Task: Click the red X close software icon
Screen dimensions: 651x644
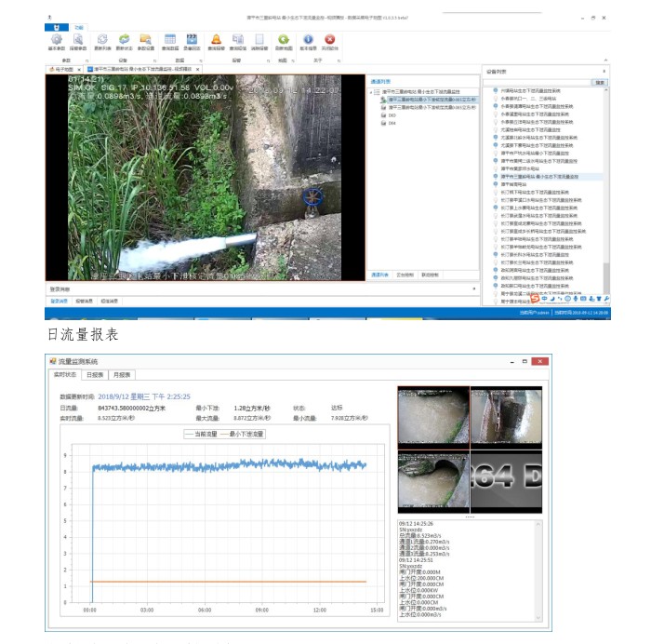Action: click(x=329, y=39)
